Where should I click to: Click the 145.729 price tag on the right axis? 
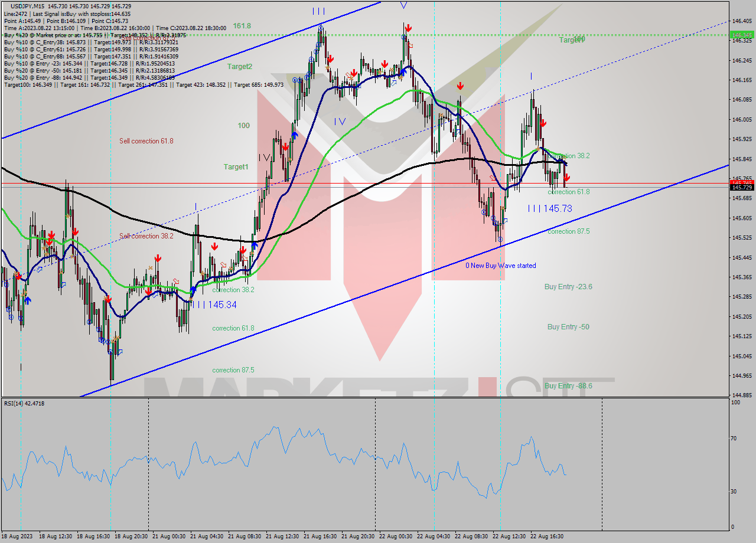click(742, 187)
